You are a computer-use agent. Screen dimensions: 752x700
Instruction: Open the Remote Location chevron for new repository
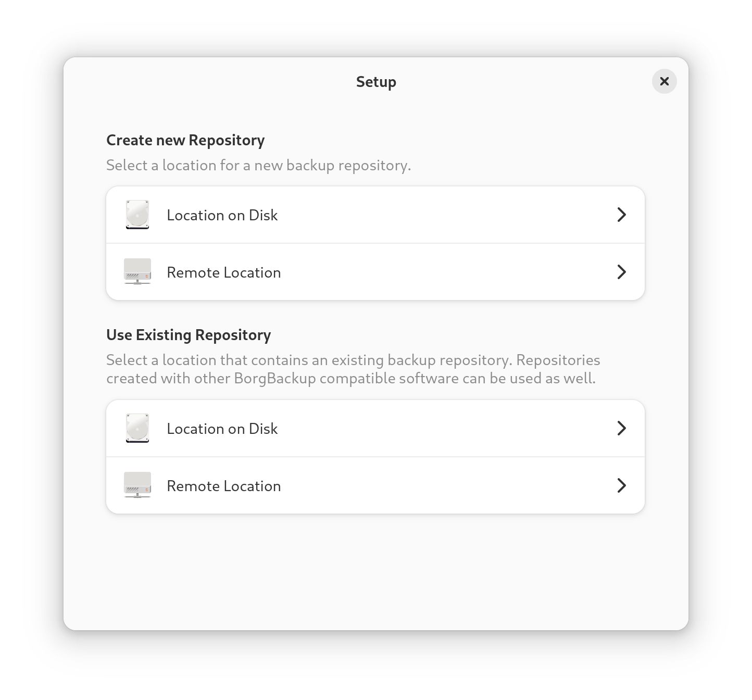coord(621,272)
